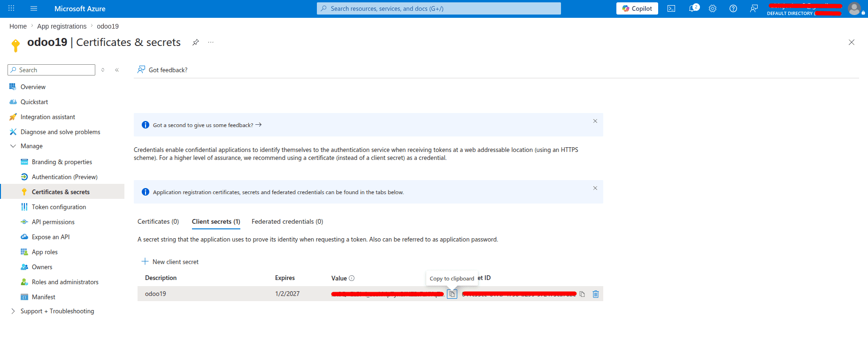Open portal settings gear
The width and height of the screenshot is (868, 348).
click(713, 8)
